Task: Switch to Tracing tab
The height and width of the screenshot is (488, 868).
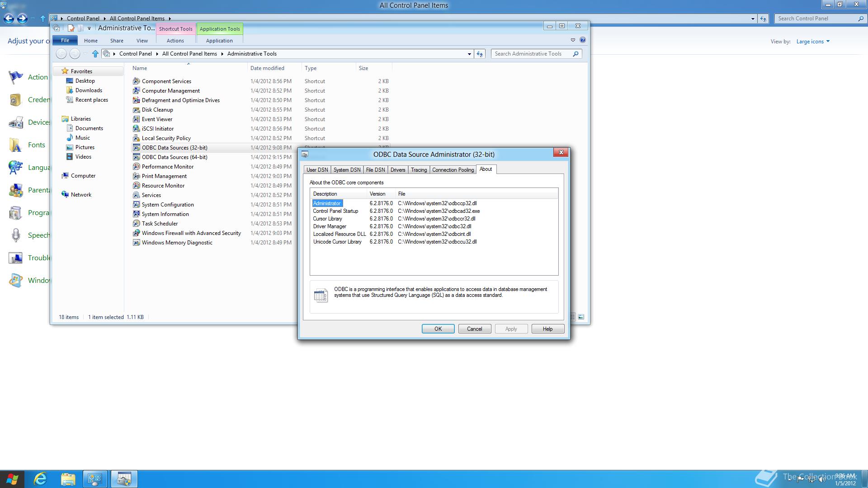Action: 419,170
